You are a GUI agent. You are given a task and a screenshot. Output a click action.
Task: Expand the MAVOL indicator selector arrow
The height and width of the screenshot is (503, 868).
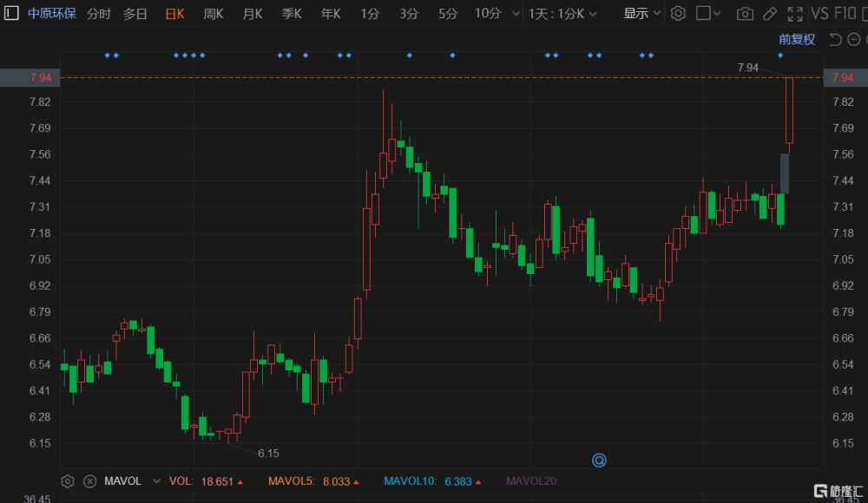[x=156, y=481]
